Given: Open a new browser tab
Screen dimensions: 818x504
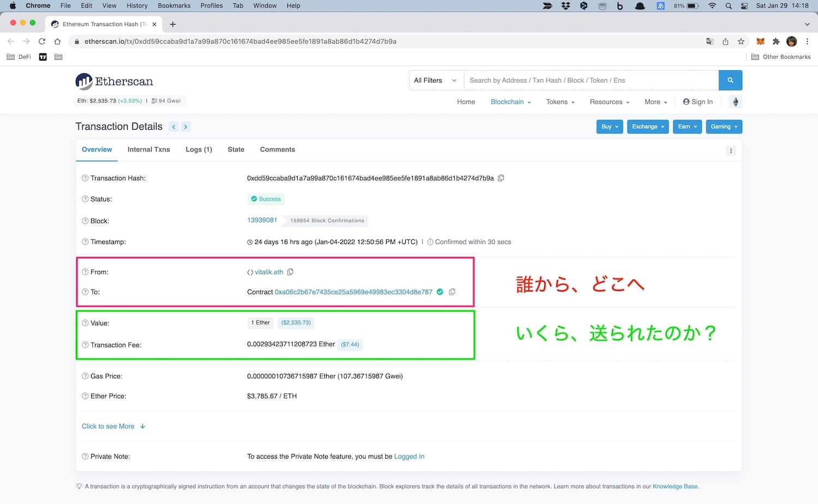Looking at the screenshot, I should tap(173, 24).
